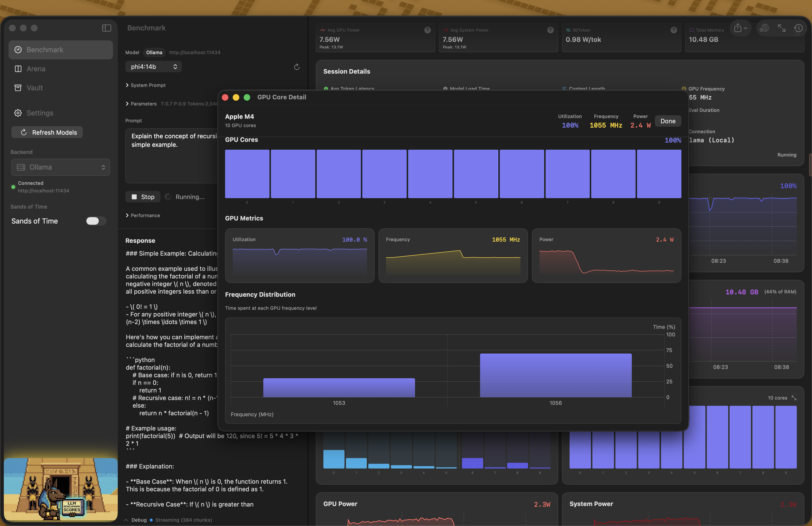Zoom the GPU Core Detail window
Screen dimensions: 812x526
pos(247,97)
